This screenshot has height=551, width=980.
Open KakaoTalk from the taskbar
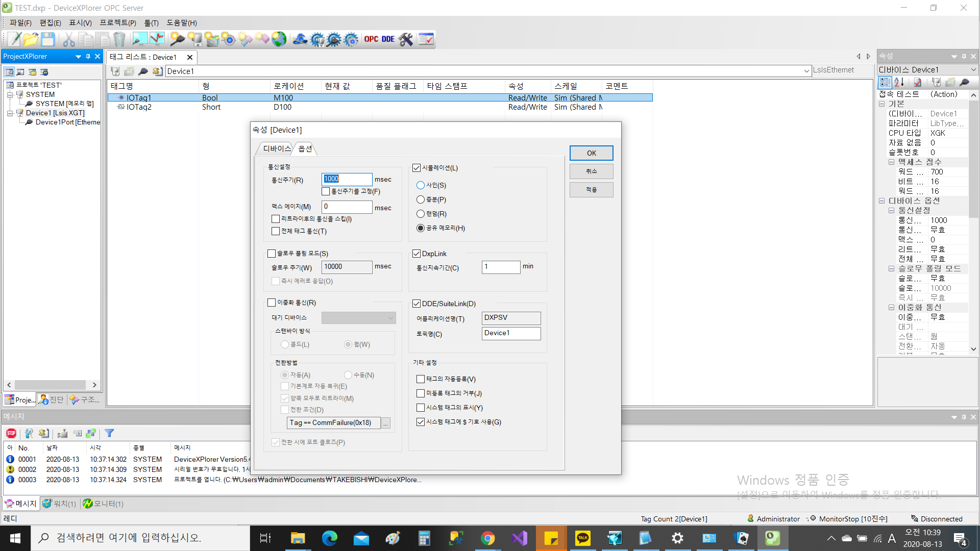[582, 538]
